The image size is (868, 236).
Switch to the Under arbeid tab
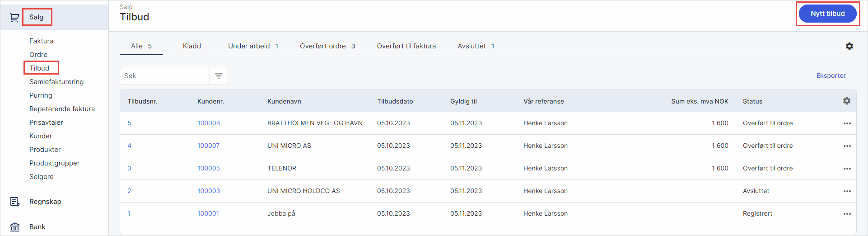click(x=253, y=46)
